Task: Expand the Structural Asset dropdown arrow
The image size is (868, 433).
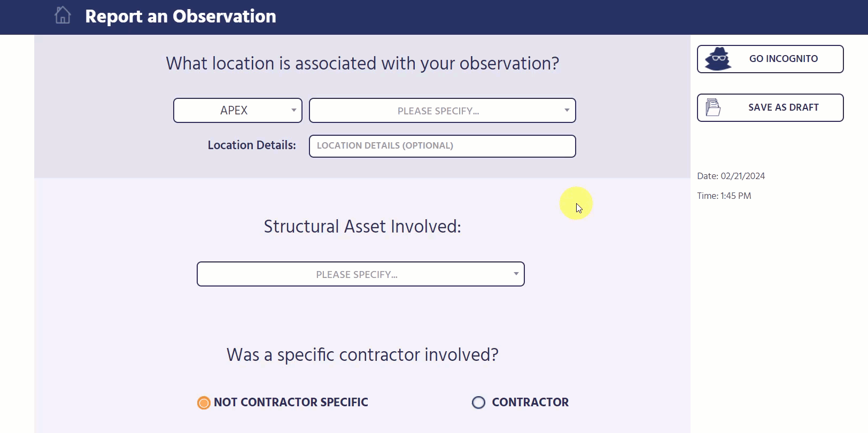Action: [x=516, y=274]
